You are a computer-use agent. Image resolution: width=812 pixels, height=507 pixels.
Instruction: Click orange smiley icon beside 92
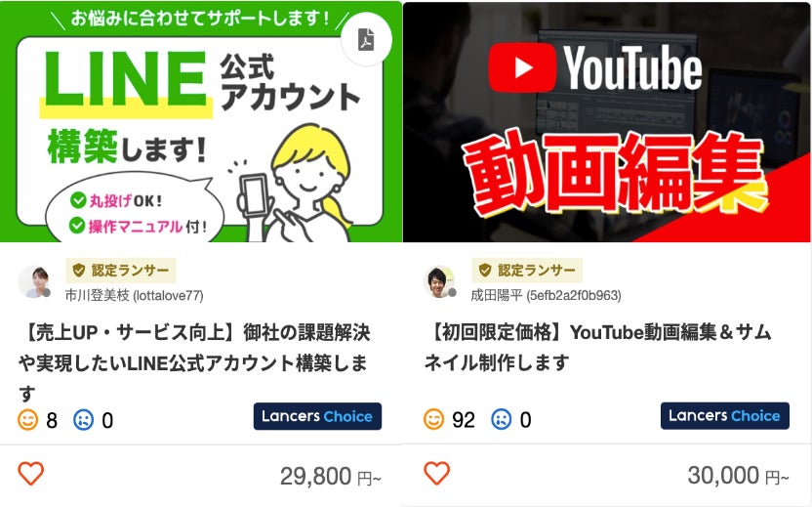pos(434,419)
